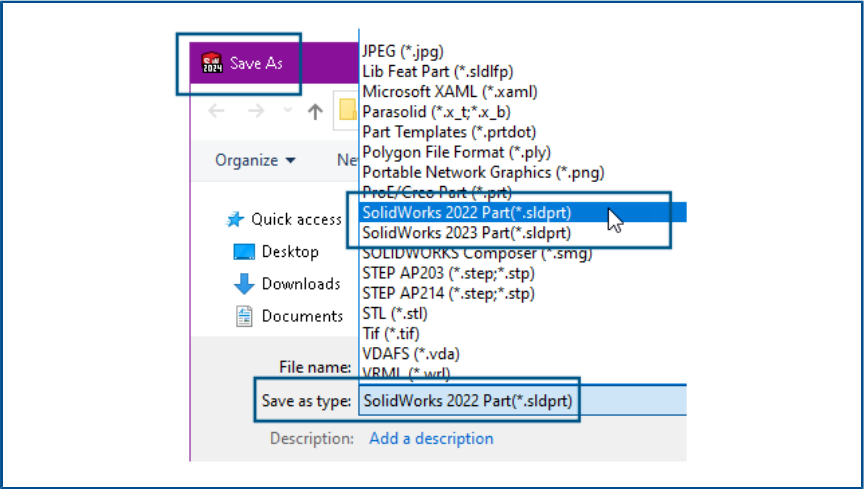Select the JPEG (*.jpg) file type
The height and width of the screenshot is (489, 864).
[x=403, y=50]
